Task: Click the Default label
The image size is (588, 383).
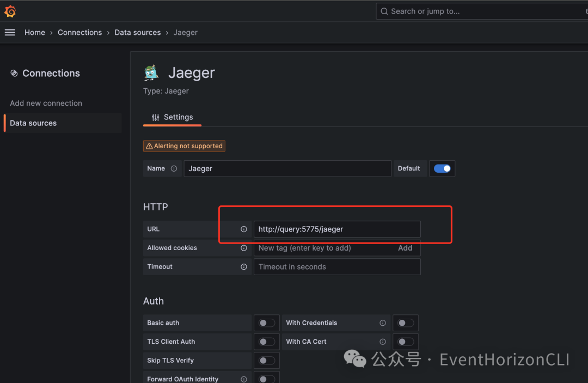Action: tap(409, 168)
